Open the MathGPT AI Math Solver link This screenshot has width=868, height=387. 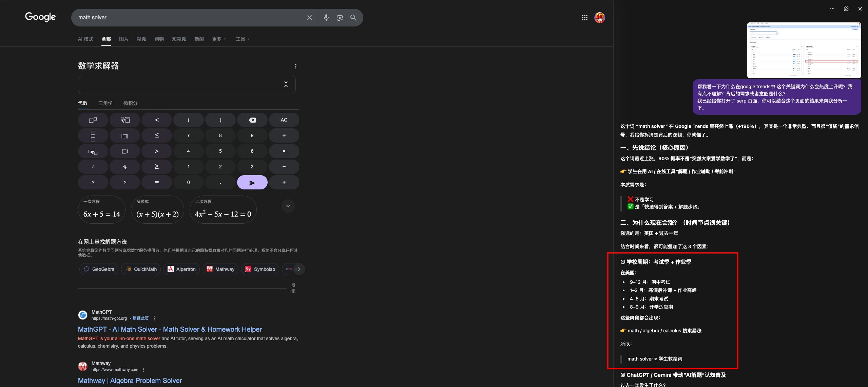tap(170, 329)
